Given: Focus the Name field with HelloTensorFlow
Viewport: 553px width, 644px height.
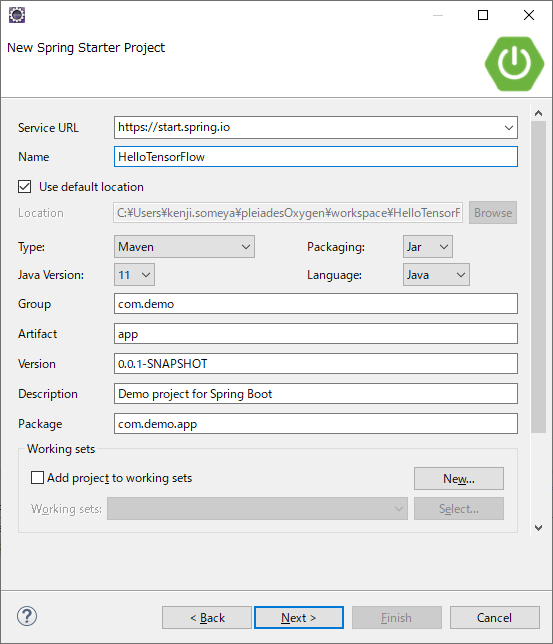Looking at the screenshot, I should tap(316, 157).
